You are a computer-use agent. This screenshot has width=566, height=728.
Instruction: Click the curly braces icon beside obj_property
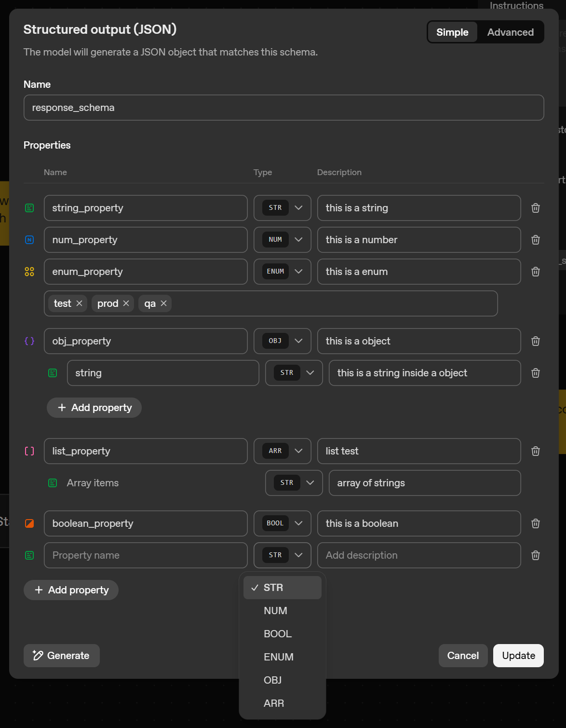pos(29,341)
